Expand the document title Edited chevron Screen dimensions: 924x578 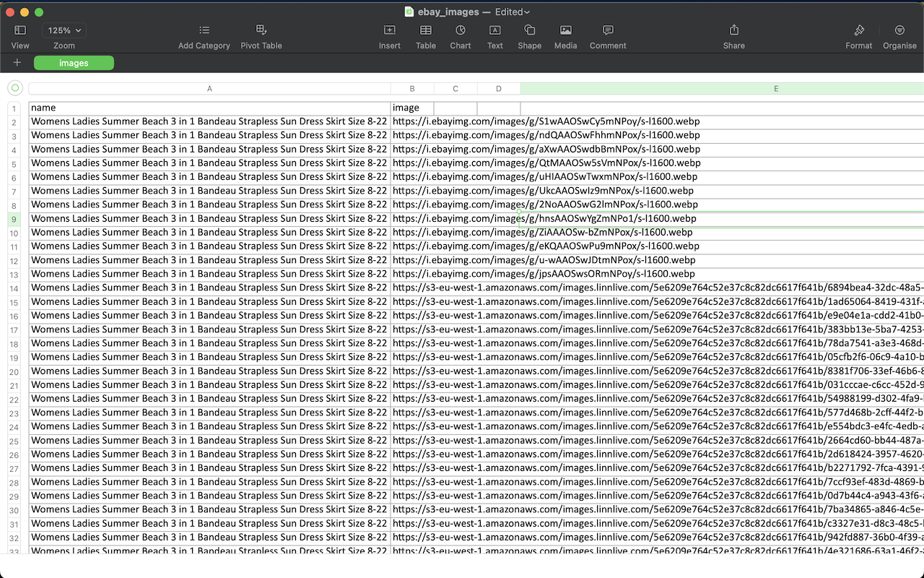pos(528,12)
